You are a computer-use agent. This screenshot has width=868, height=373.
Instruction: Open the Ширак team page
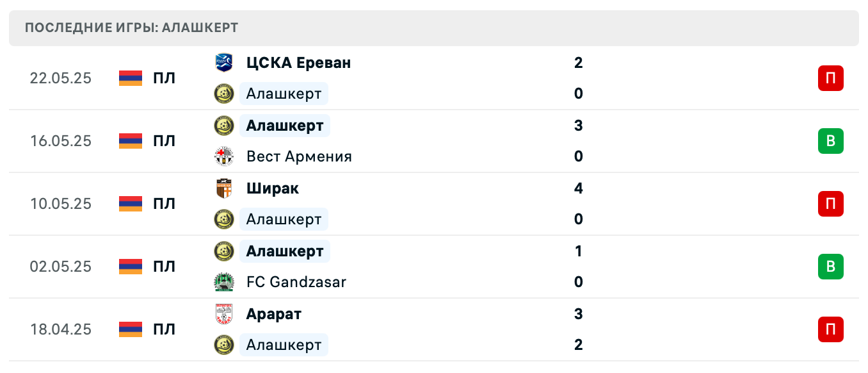click(x=273, y=188)
